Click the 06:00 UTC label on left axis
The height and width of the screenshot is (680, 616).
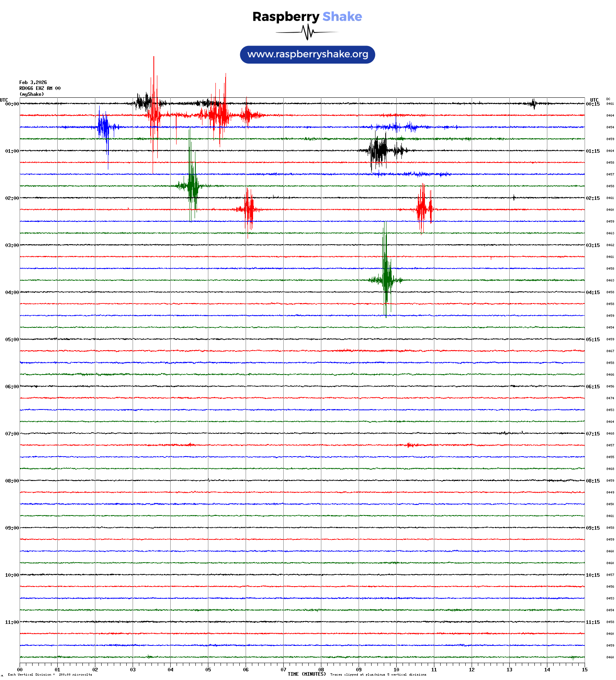click(x=12, y=387)
